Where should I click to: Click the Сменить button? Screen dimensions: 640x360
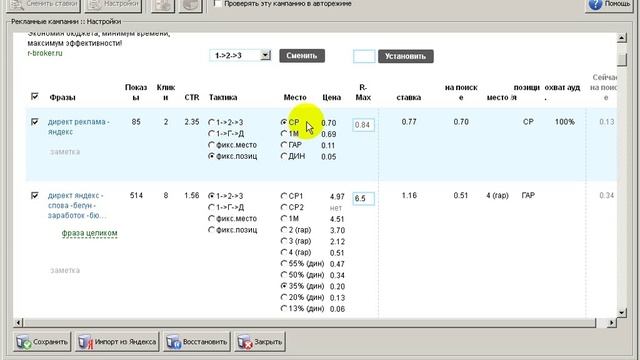pyautogui.click(x=302, y=56)
